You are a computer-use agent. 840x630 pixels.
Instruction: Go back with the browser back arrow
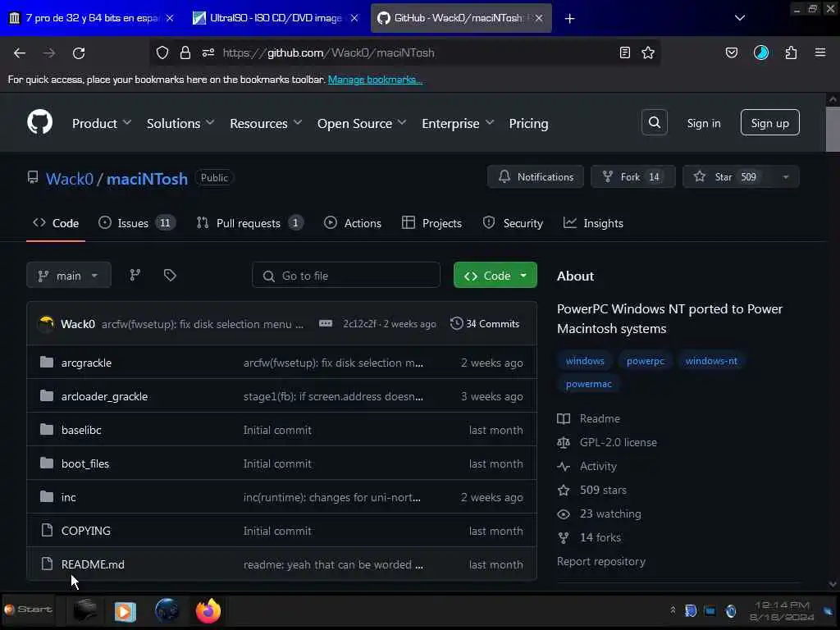point(20,52)
